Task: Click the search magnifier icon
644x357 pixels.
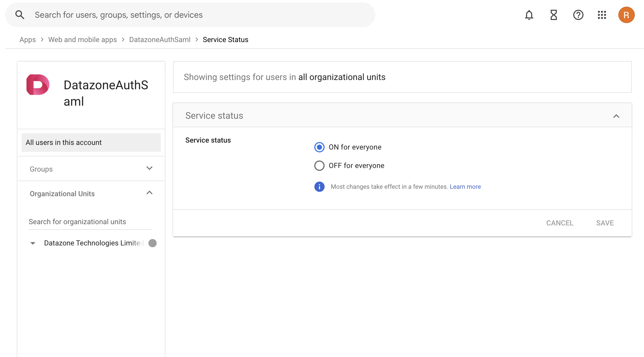Action: click(20, 15)
